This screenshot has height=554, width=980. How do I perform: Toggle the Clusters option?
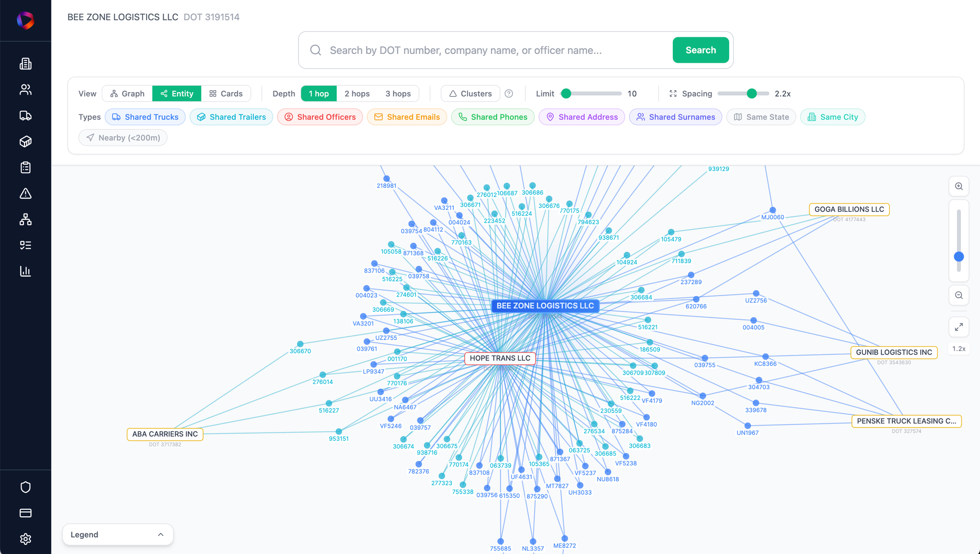coord(470,94)
